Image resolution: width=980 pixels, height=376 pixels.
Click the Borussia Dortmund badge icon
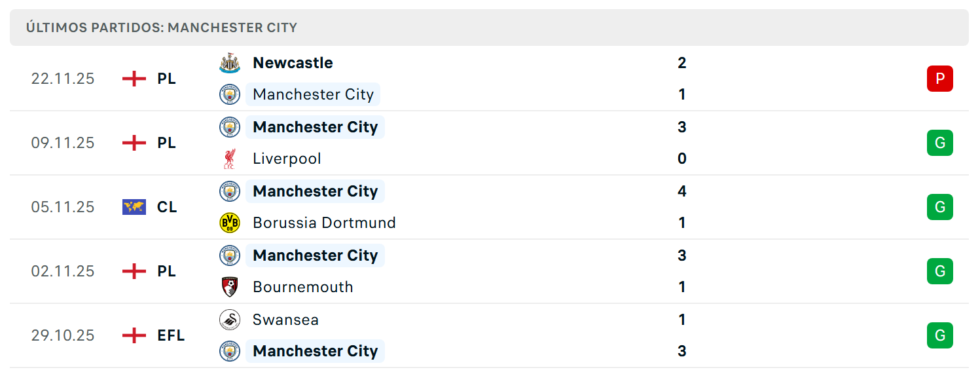tap(230, 223)
